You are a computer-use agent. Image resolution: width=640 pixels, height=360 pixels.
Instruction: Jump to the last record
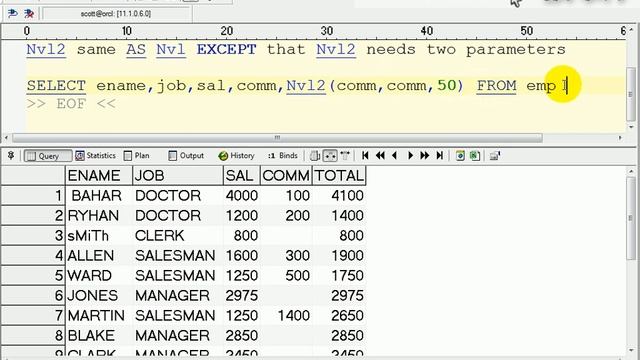coord(440,156)
